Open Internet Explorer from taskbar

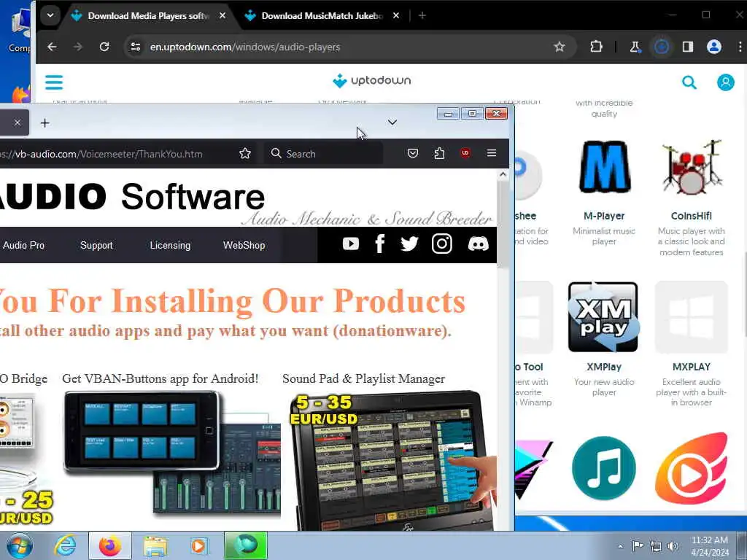(x=65, y=545)
